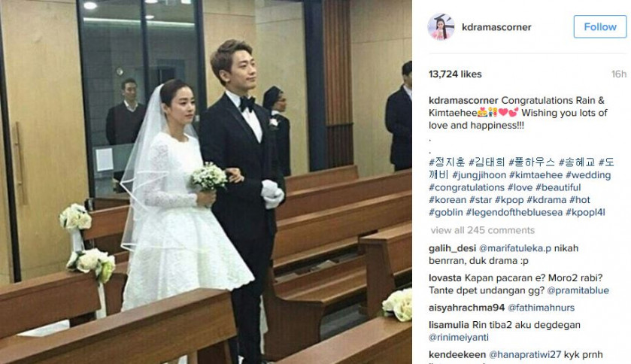Open the @pramitablue mention

(578, 290)
